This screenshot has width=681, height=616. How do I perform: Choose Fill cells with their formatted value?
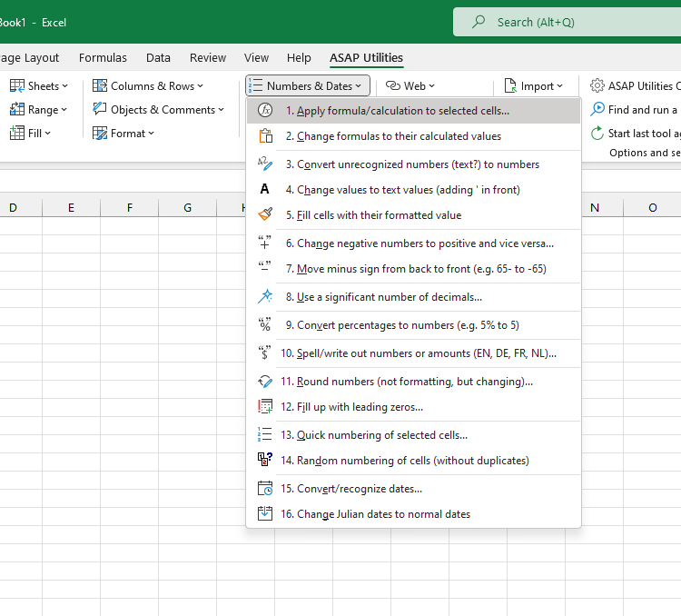coord(413,214)
